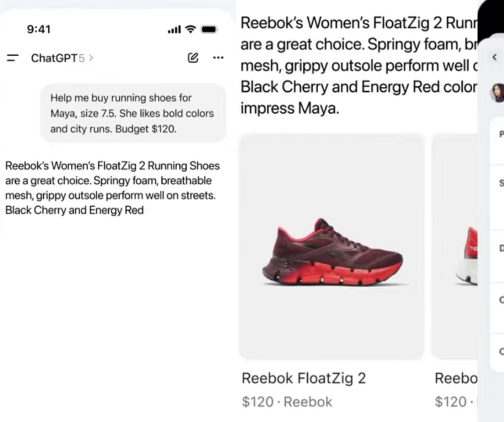
Task: Tap the assistant reply in phone chat
Action: [x=112, y=188]
